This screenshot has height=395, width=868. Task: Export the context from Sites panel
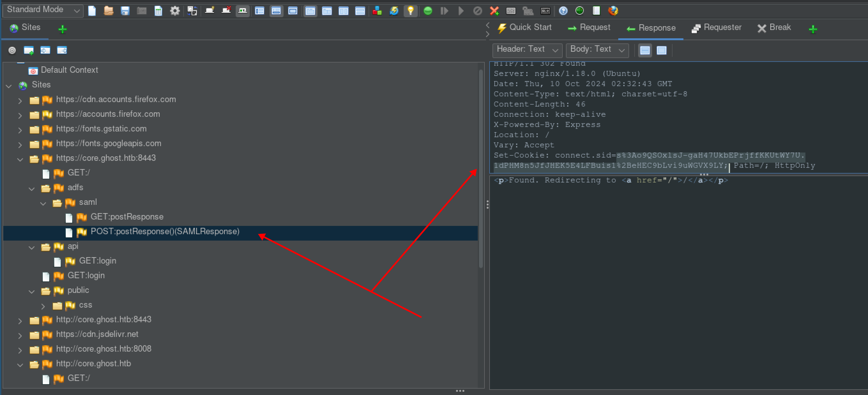pos(62,50)
